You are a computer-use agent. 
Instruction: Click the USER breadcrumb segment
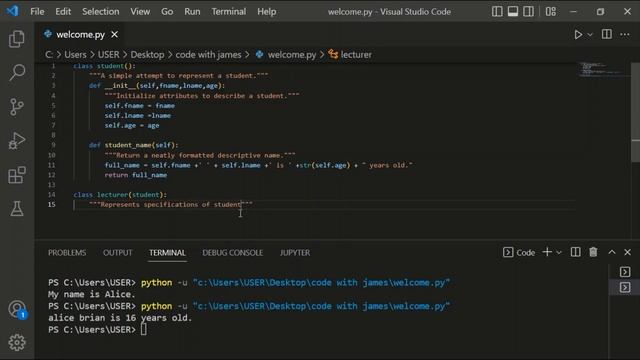109,55
